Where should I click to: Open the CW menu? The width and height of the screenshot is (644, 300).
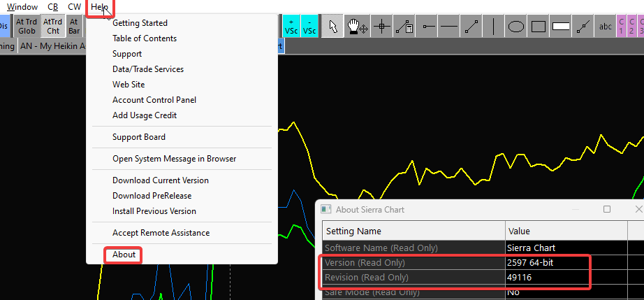pos(74,7)
